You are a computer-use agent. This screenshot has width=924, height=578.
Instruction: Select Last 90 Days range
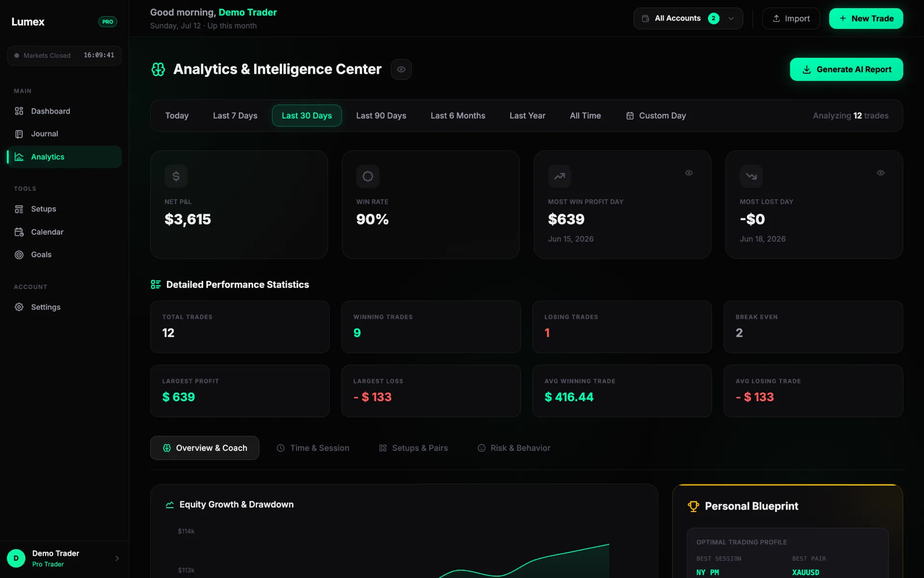(x=381, y=116)
